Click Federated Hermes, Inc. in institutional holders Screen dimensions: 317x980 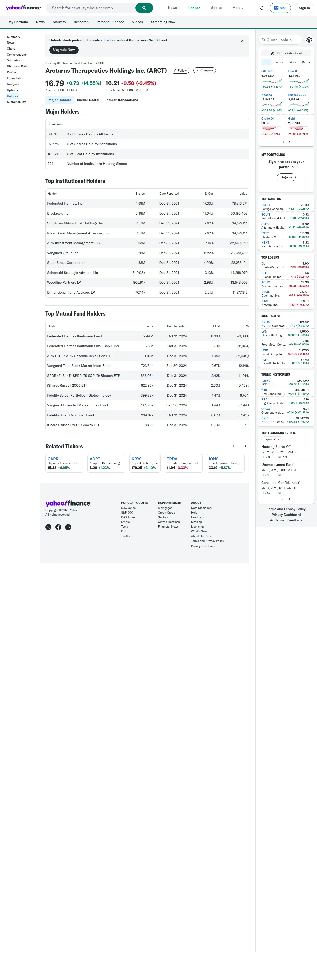pyautogui.click(x=65, y=203)
